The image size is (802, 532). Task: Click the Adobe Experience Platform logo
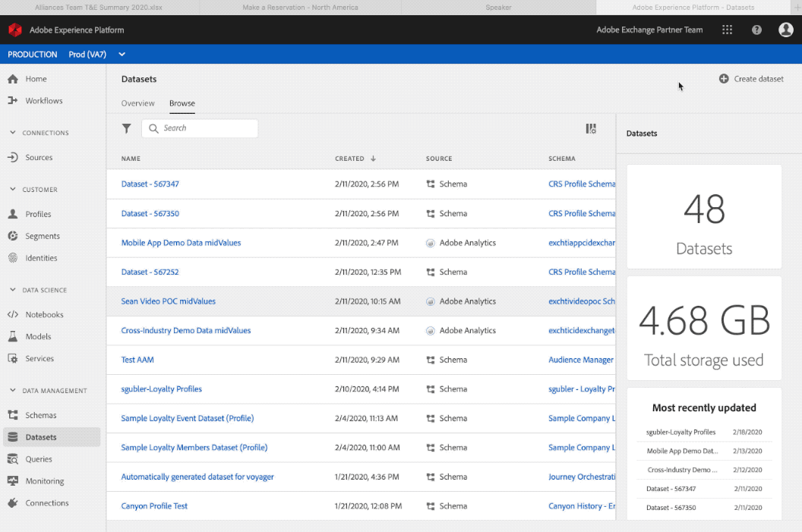coord(15,30)
